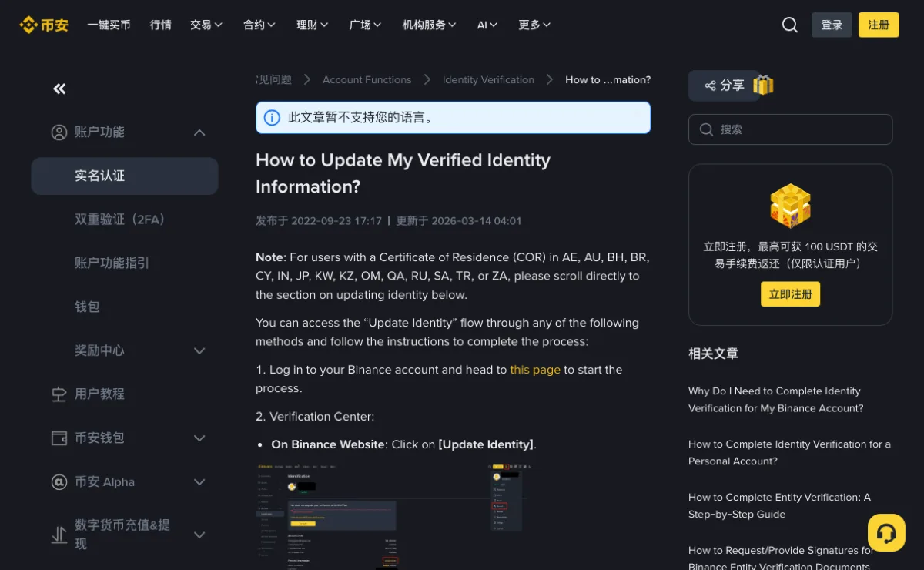
Task: Click the user tutorial icon in the sidebar
Action: (59, 394)
